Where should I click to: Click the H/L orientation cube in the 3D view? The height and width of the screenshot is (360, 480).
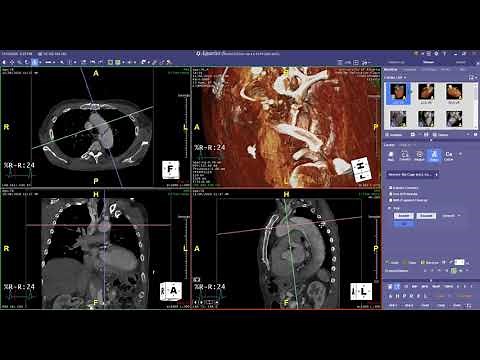[x=362, y=170]
